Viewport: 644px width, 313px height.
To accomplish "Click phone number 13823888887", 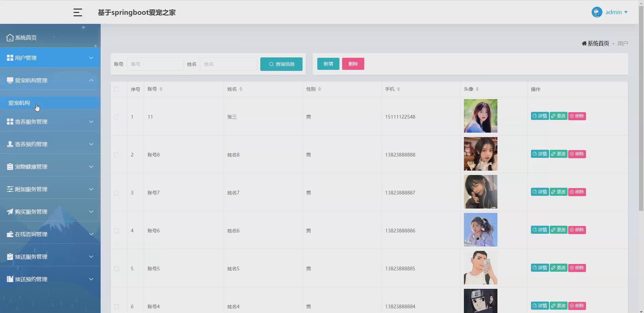I will tap(400, 193).
